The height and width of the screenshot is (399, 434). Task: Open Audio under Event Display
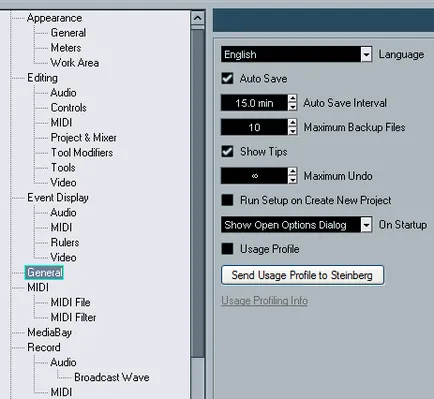[x=63, y=213]
